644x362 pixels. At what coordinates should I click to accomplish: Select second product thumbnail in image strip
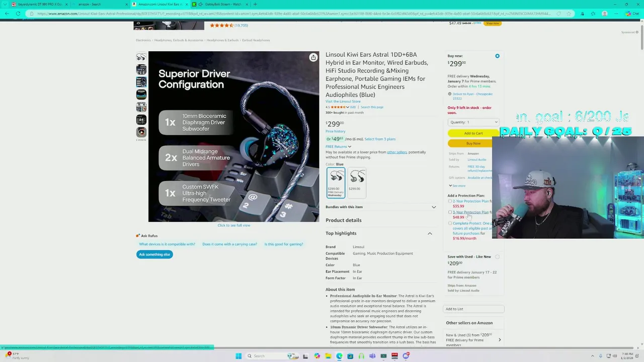coord(141,69)
